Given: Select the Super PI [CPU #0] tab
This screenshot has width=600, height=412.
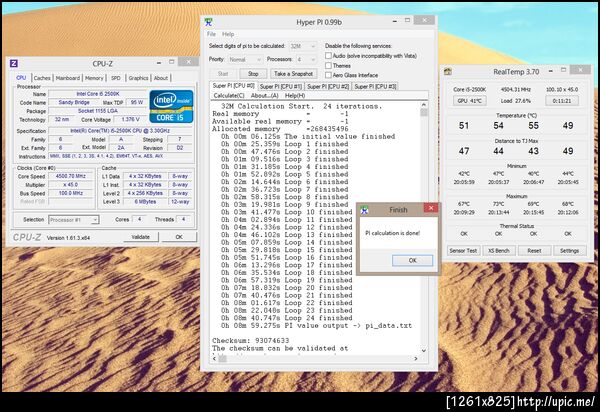Looking at the screenshot, I should (233, 86).
